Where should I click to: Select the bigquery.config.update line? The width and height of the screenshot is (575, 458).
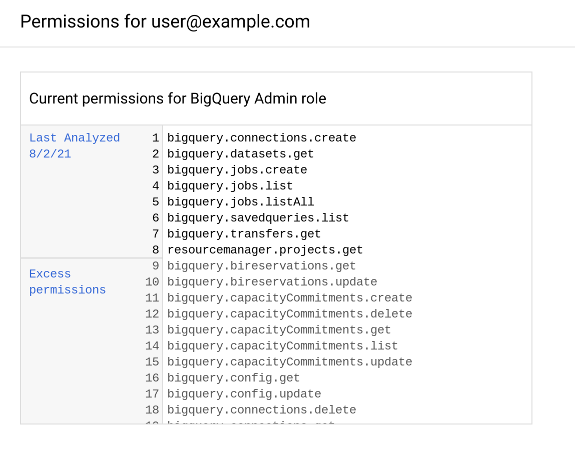click(244, 394)
